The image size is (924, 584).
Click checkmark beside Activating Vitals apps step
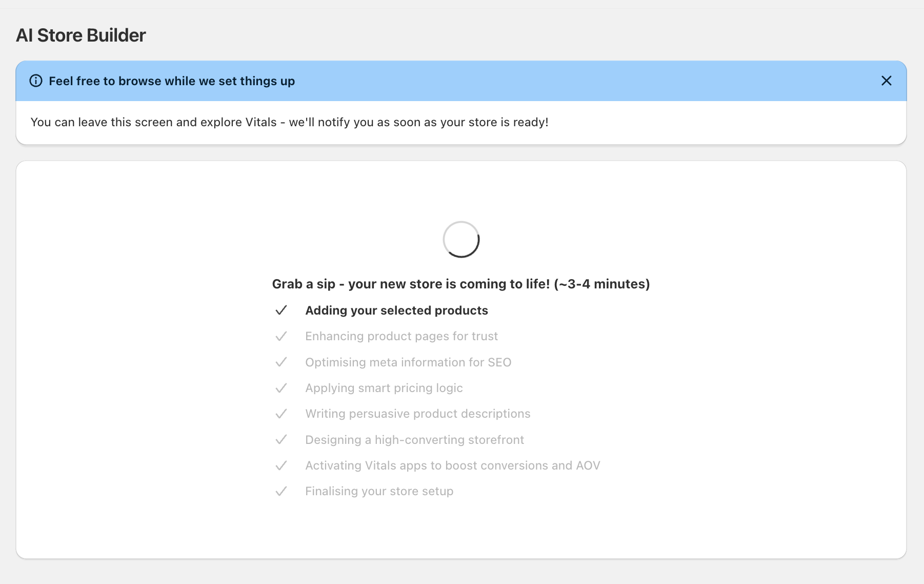pos(281,465)
